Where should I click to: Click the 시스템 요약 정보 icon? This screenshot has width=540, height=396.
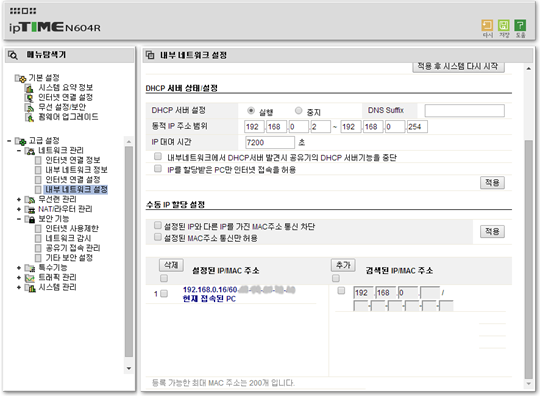(x=29, y=88)
